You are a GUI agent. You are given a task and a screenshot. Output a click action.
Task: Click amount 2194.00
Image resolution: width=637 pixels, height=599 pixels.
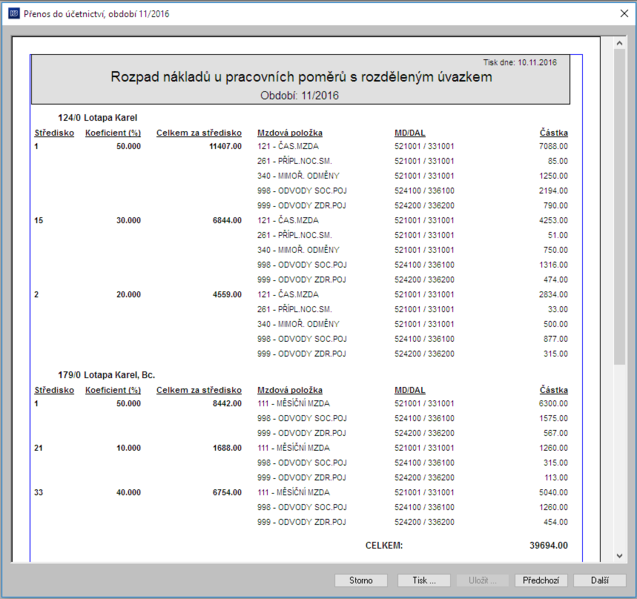tap(553, 191)
